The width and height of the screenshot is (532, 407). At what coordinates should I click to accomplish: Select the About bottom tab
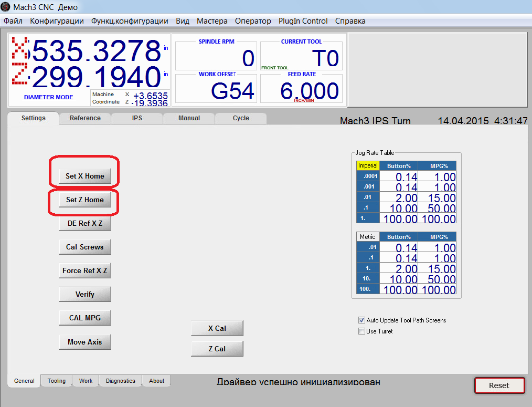pyautogui.click(x=156, y=381)
